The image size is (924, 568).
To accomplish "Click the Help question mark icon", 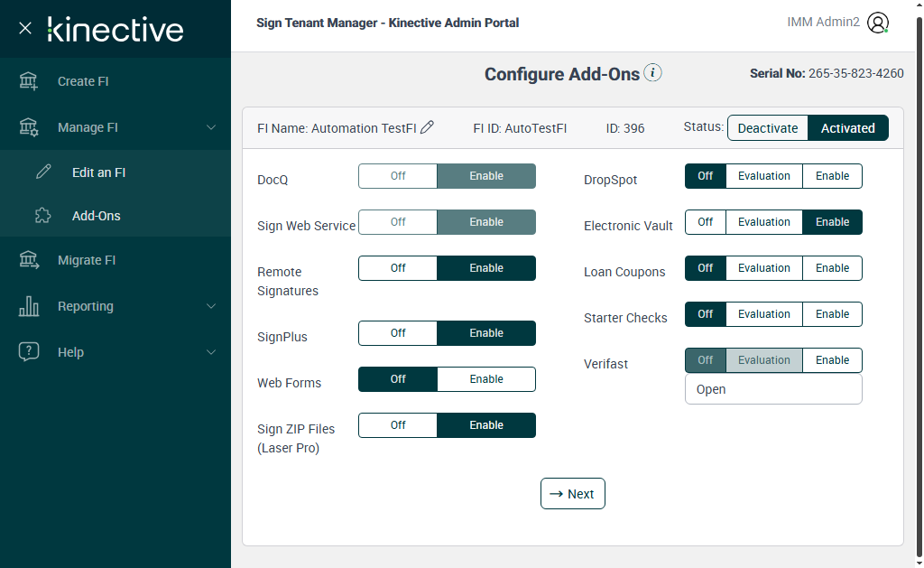I will coord(29,352).
